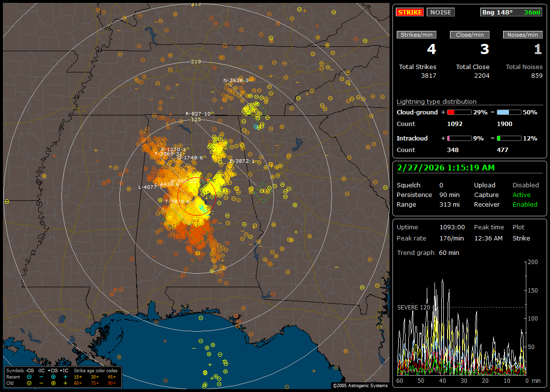Toggle the NOISE indicator
Screen dimensions: 550x392
click(440, 13)
